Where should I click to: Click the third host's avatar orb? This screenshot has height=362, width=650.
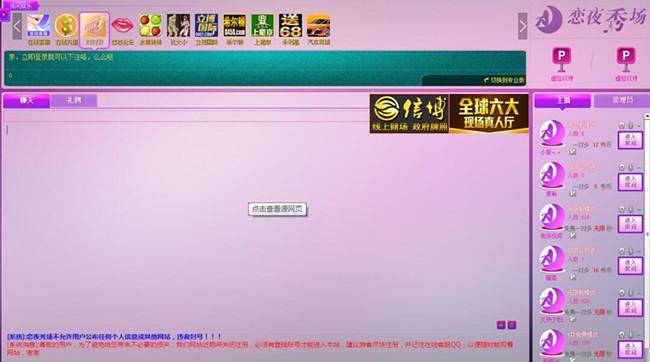[x=552, y=217]
